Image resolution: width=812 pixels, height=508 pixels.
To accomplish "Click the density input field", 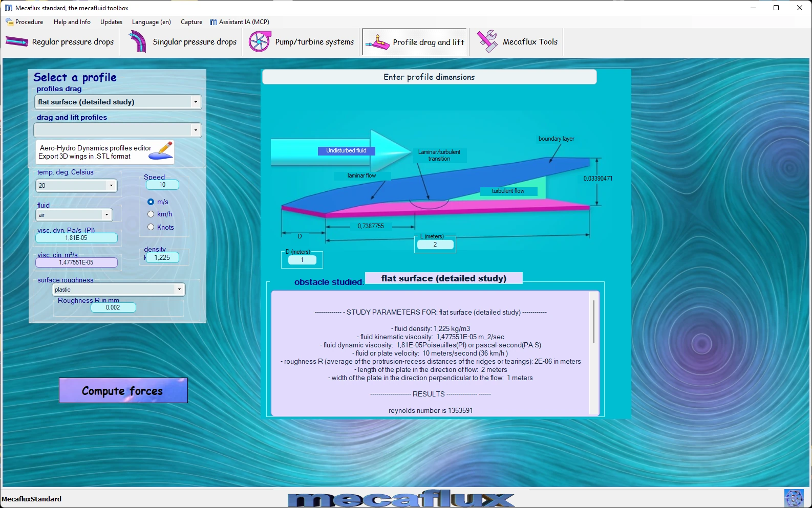I will click(162, 257).
